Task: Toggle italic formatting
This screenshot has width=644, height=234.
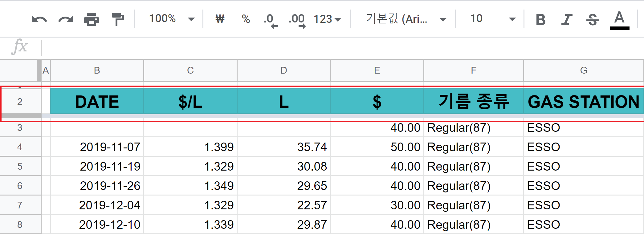Action: (566, 19)
